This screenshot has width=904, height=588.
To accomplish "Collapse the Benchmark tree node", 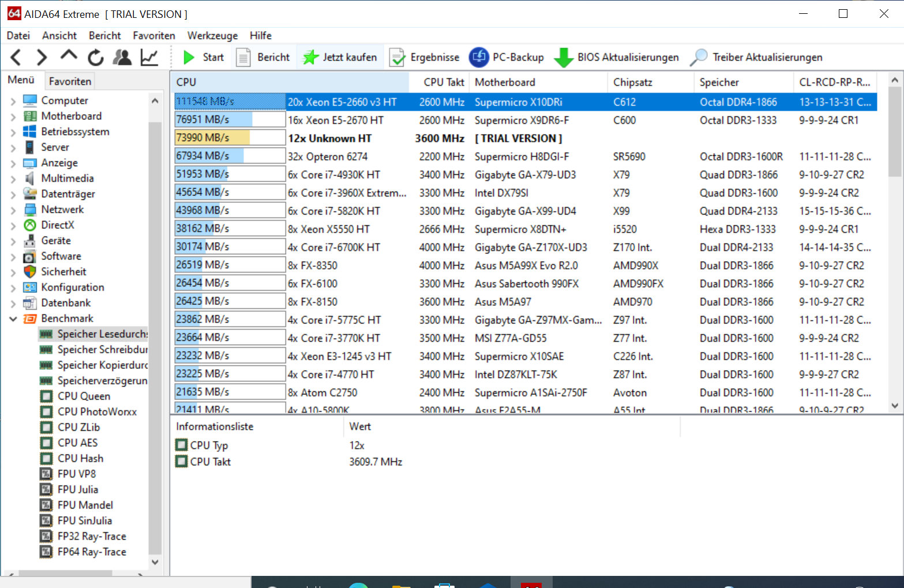I will (13, 319).
